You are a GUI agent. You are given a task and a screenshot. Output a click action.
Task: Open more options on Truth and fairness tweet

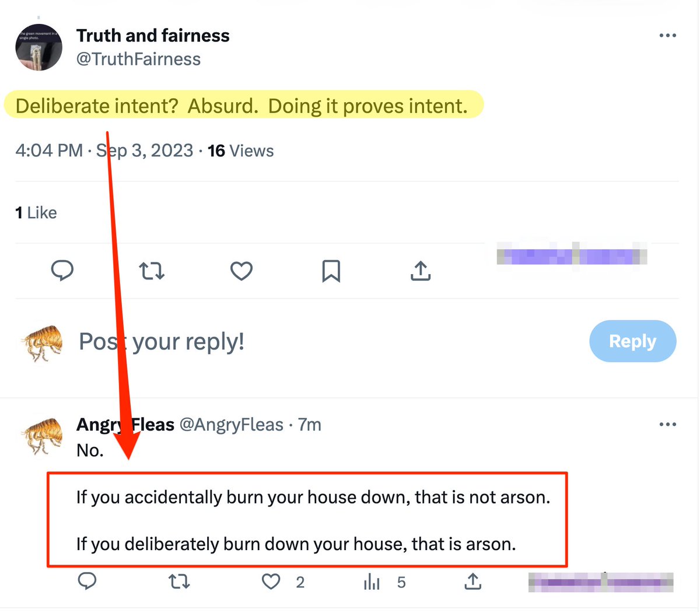(x=667, y=36)
